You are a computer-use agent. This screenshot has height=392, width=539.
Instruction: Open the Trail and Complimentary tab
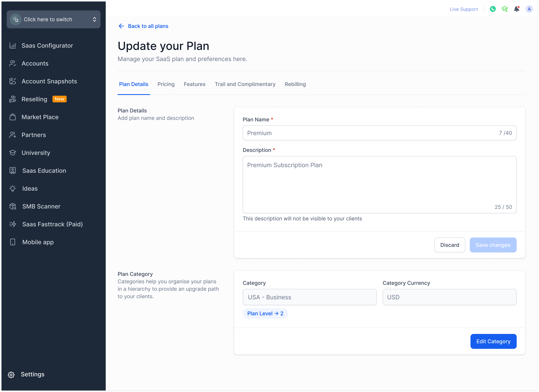point(245,84)
